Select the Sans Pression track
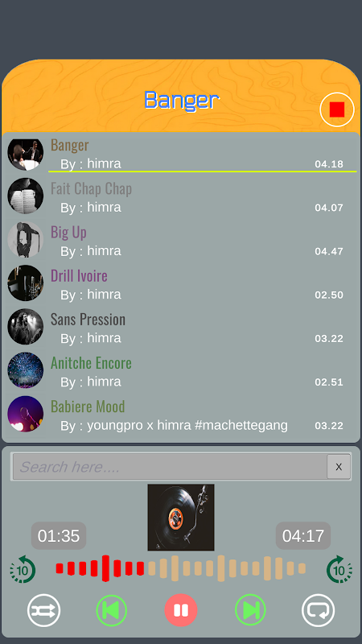This screenshot has width=362, height=644. pyautogui.click(x=181, y=328)
